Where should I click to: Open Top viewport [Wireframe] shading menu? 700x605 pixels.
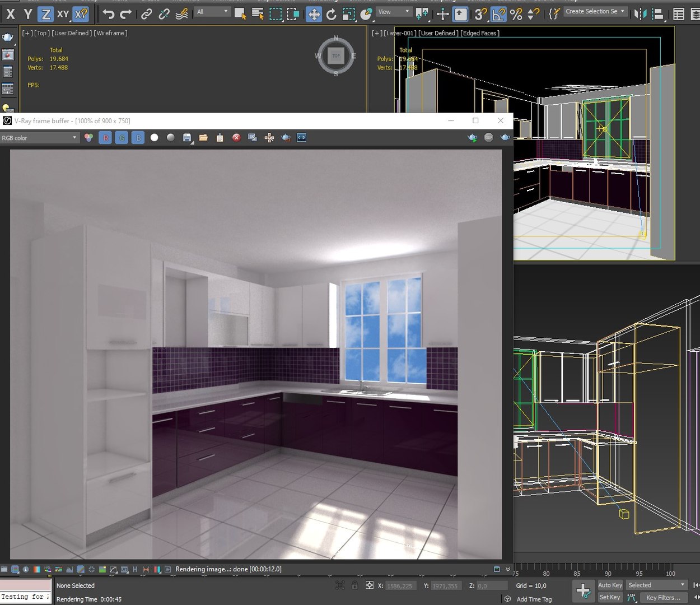pos(110,33)
